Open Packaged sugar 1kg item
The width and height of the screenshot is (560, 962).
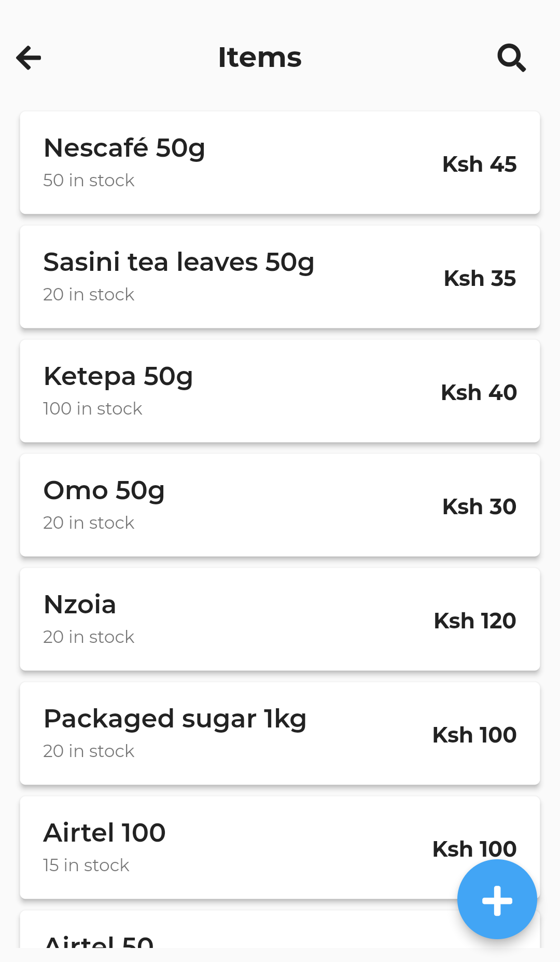point(280,733)
